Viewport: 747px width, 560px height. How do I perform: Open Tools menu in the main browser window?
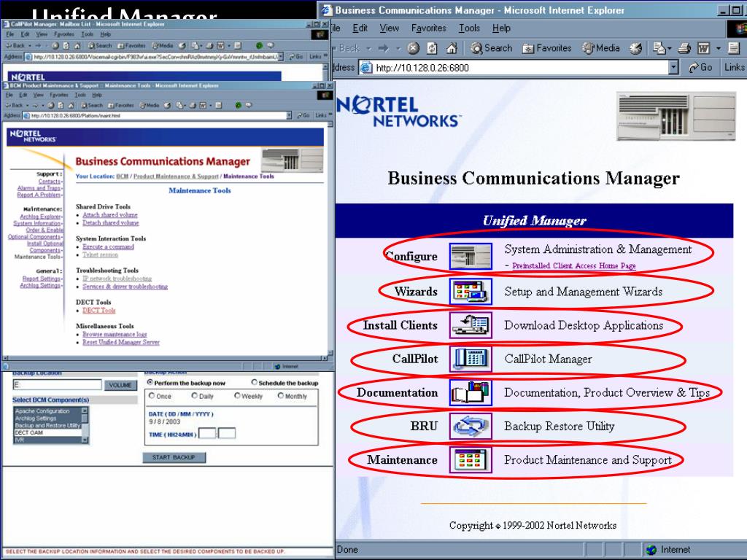(x=469, y=28)
